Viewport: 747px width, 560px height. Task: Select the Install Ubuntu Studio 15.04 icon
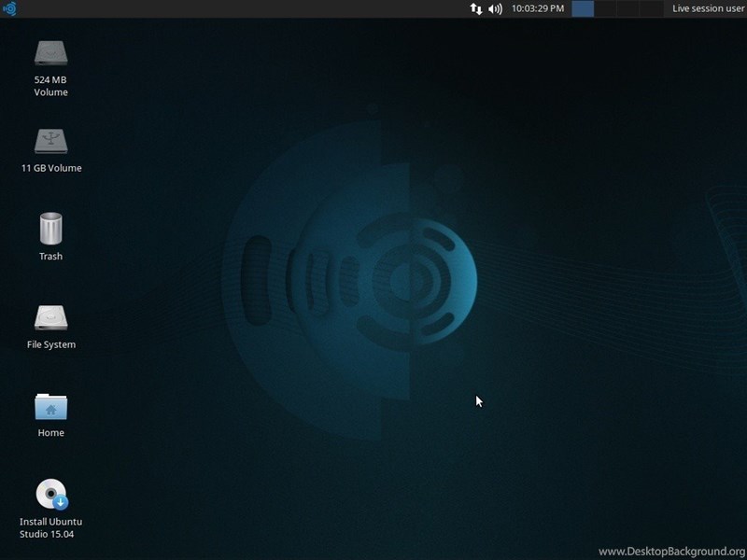coord(51,495)
